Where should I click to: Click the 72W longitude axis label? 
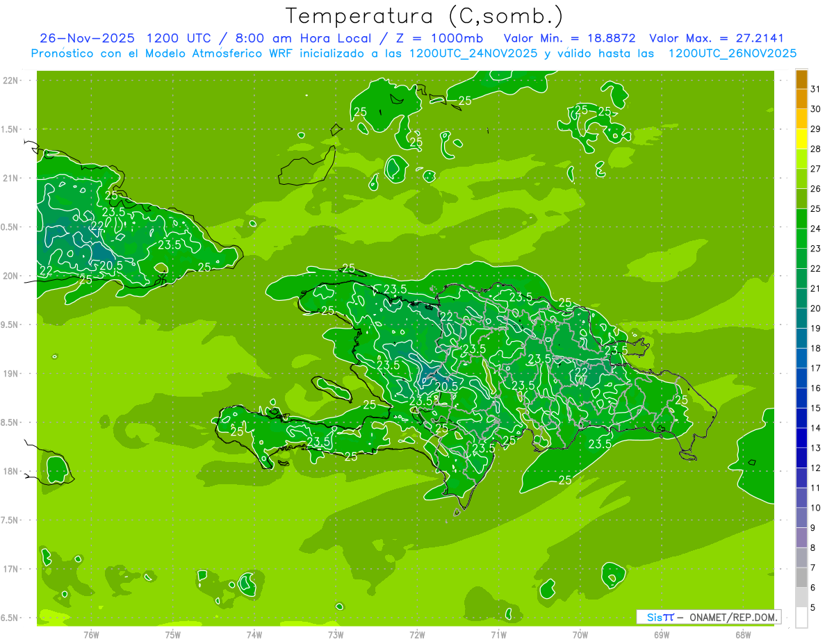tap(417, 635)
